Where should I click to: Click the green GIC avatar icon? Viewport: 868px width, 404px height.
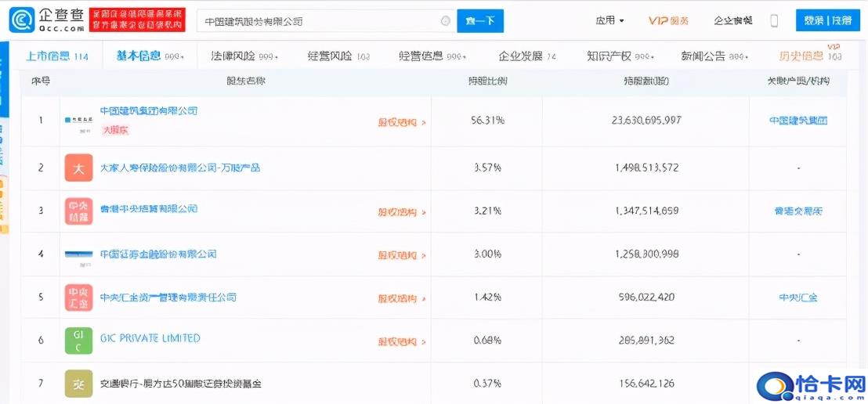tap(78, 341)
